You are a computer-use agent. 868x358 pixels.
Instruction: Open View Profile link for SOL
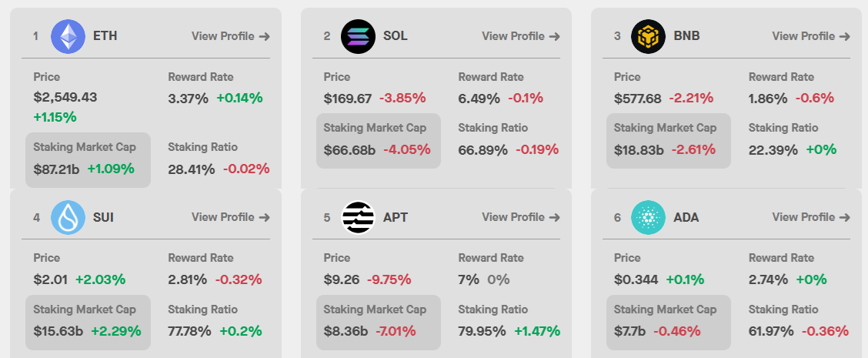520,36
